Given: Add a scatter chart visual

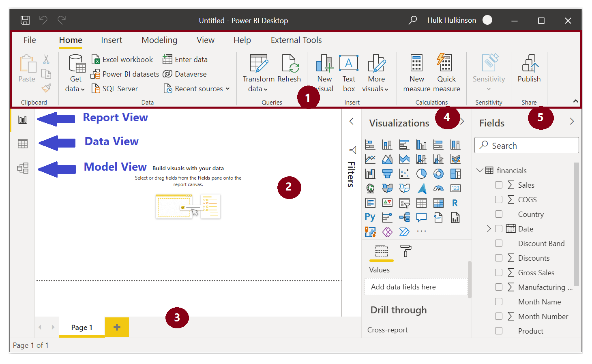Looking at the screenshot, I should (404, 173).
